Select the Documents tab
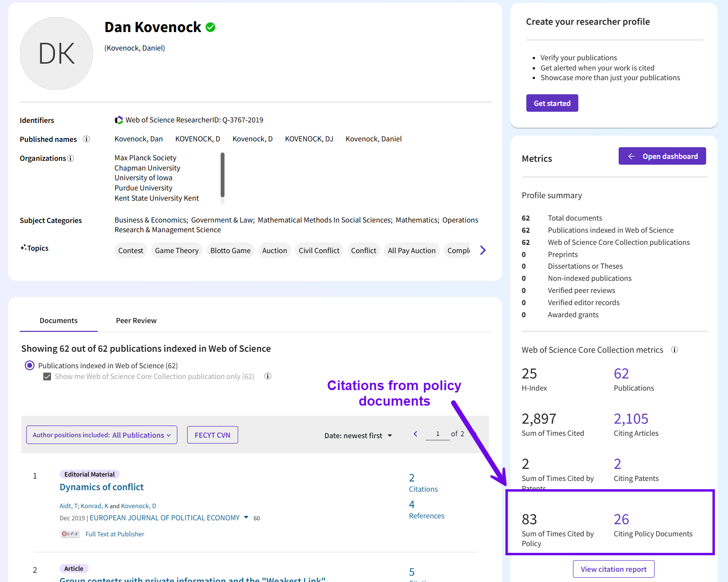 (58, 321)
